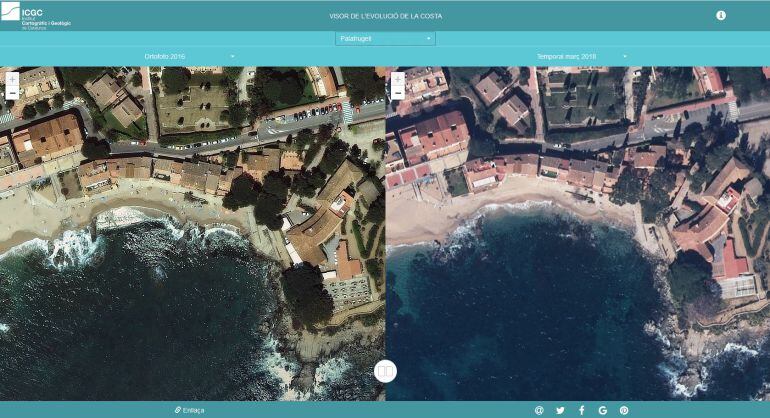
Task: Share on Pinterest
Action: pos(624,410)
